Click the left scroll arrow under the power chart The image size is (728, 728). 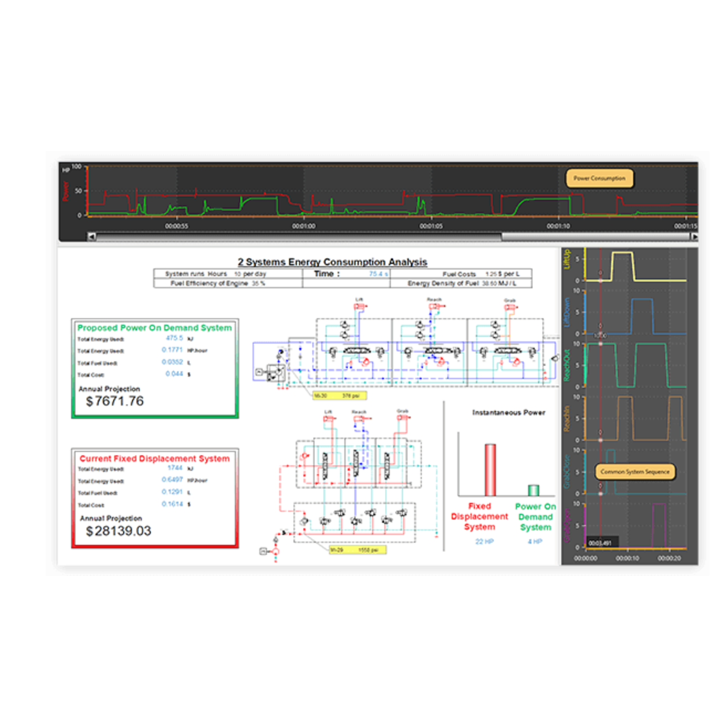click(92, 237)
